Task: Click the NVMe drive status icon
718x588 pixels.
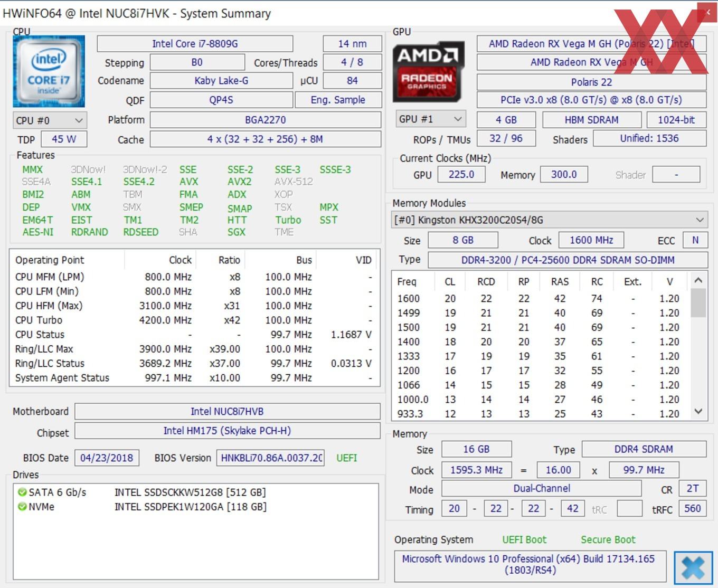Action: (x=22, y=507)
